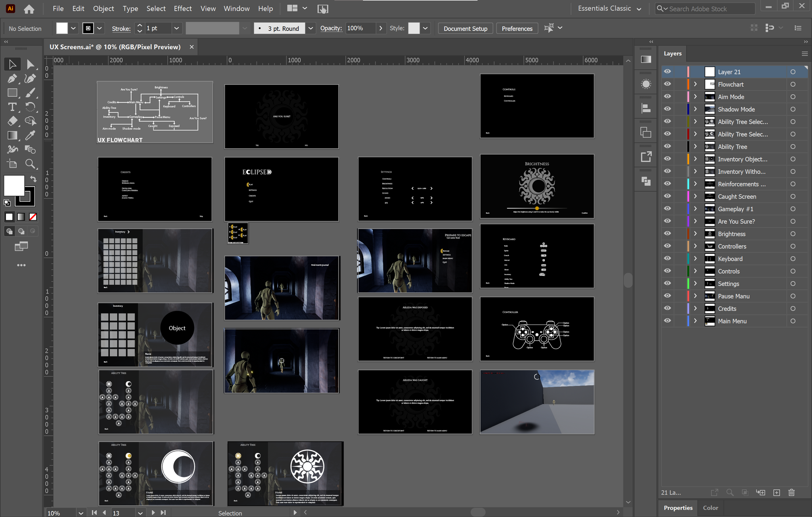This screenshot has width=812, height=517.
Task: Open Stroke panel link
Action: [121, 29]
